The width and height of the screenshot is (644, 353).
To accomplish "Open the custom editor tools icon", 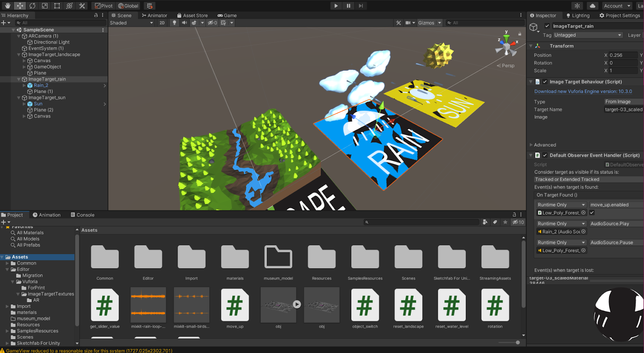I will tap(82, 6).
